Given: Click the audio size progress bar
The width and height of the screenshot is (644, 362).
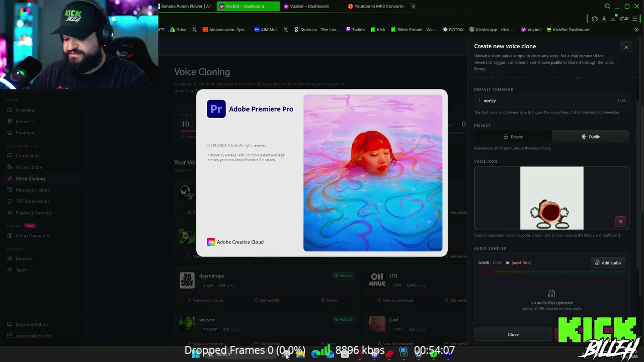Looking at the screenshot, I should pyautogui.click(x=551, y=272).
